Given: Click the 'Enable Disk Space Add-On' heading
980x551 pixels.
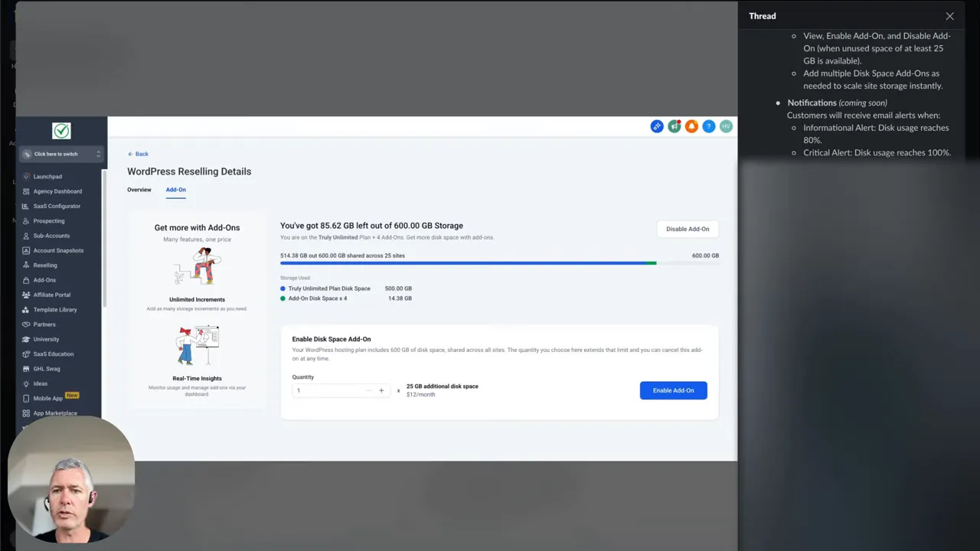Looking at the screenshot, I should point(332,339).
